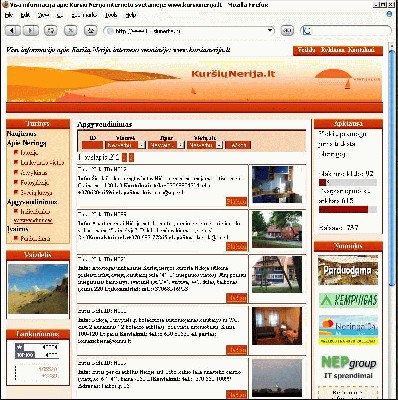Open the multi-storey balcony house thumbnail
Screen dimensions: 398x400
pos(277,274)
